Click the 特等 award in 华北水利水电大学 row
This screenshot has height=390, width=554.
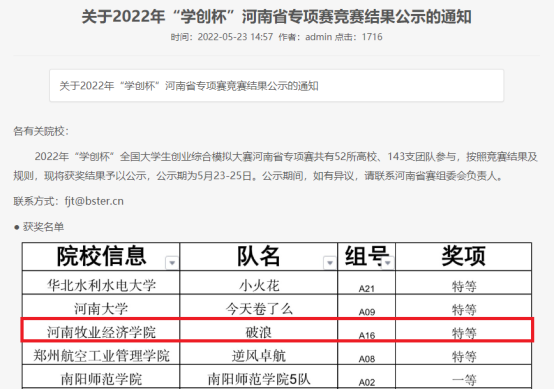[463, 283]
